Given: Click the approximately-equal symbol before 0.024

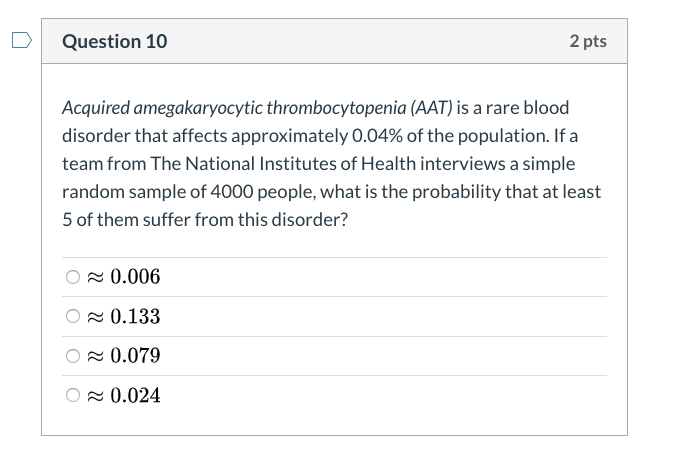Looking at the screenshot, I should 95,395.
